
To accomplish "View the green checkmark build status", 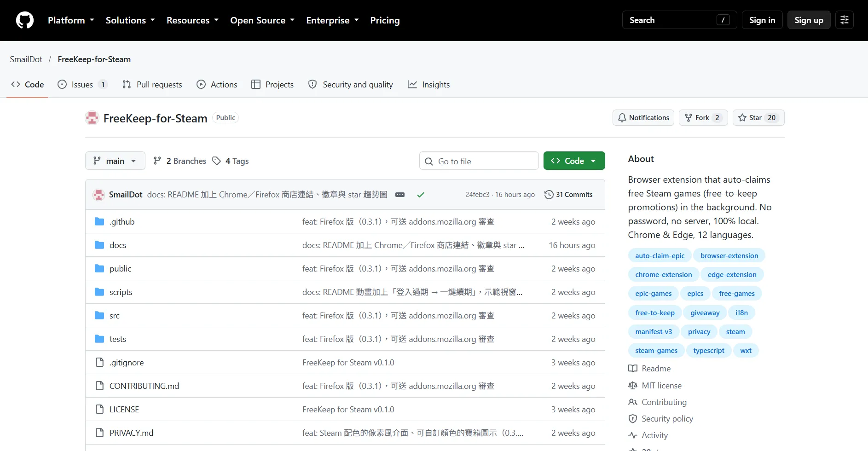I will click(x=420, y=195).
